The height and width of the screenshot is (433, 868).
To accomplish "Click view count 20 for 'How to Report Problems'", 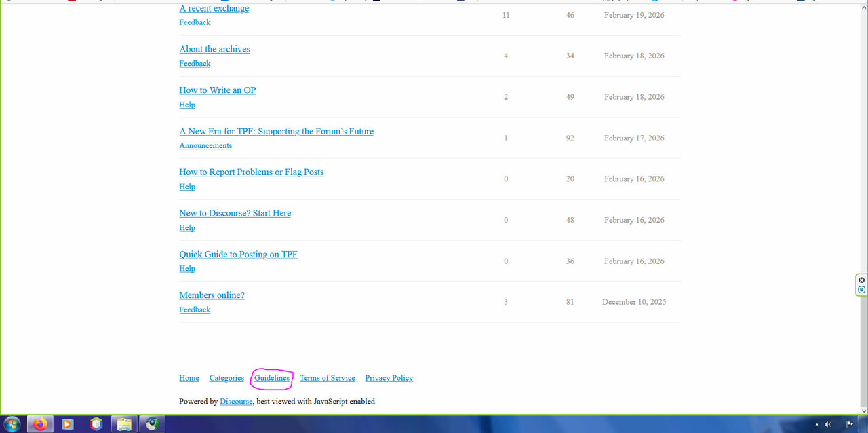I will 570,179.
